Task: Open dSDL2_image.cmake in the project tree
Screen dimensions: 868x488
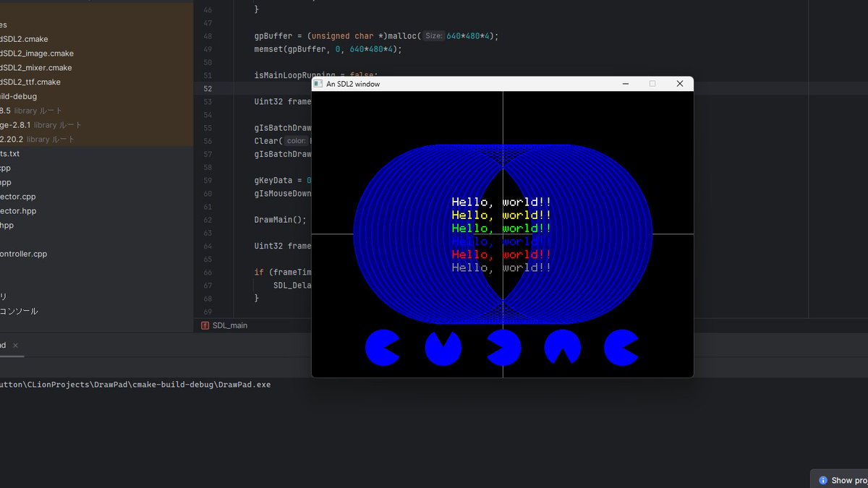Action: [37, 53]
